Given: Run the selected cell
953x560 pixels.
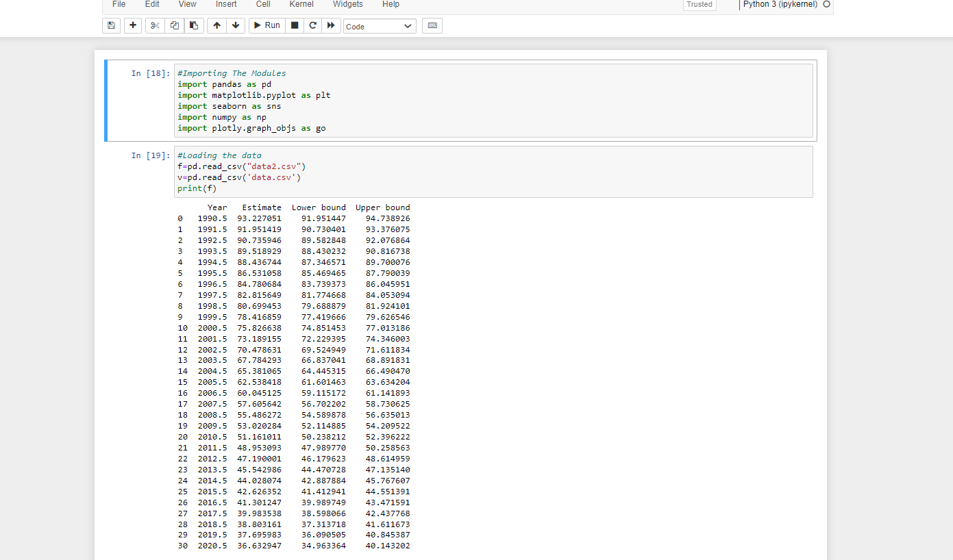Looking at the screenshot, I should coord(267,25).
